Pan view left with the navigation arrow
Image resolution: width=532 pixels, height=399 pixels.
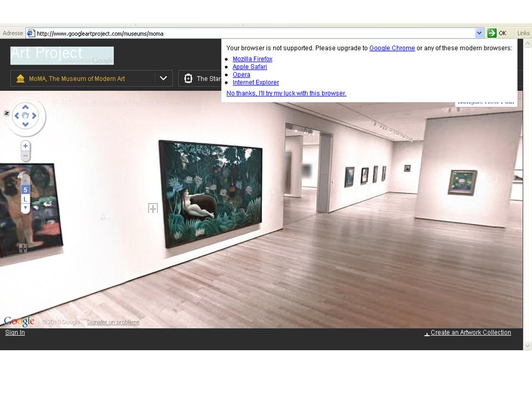17,116
